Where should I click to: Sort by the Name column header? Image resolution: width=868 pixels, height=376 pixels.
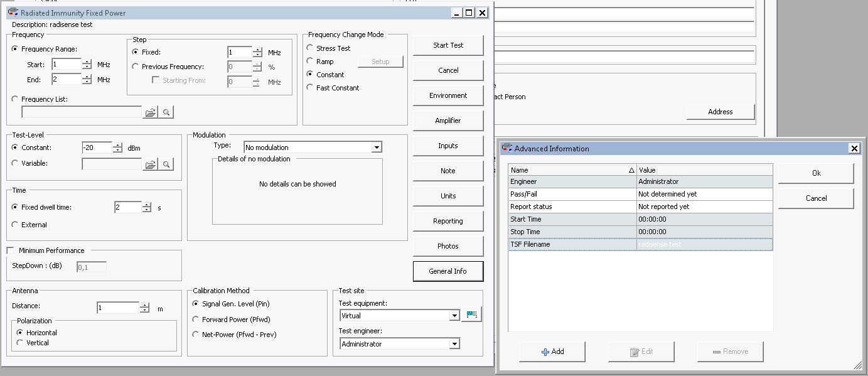[572, 170]
